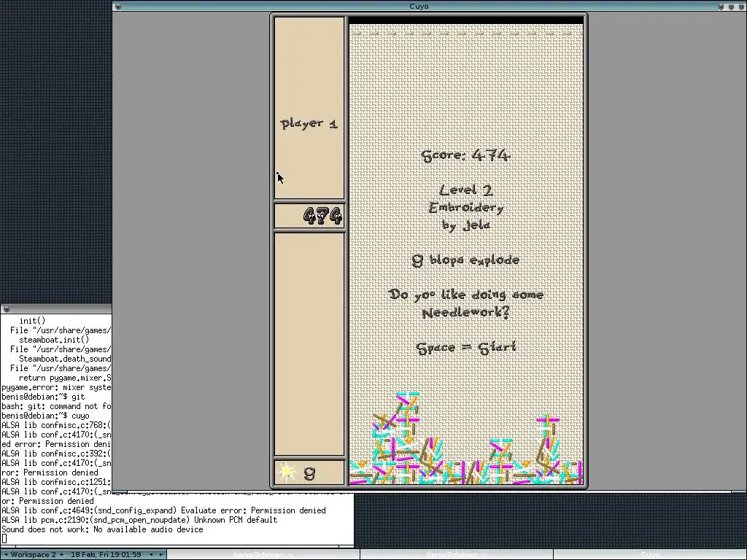The image size is (747, 560).
Task: Click the terminal window's title bar menu icon
Action: click(6, 309)
